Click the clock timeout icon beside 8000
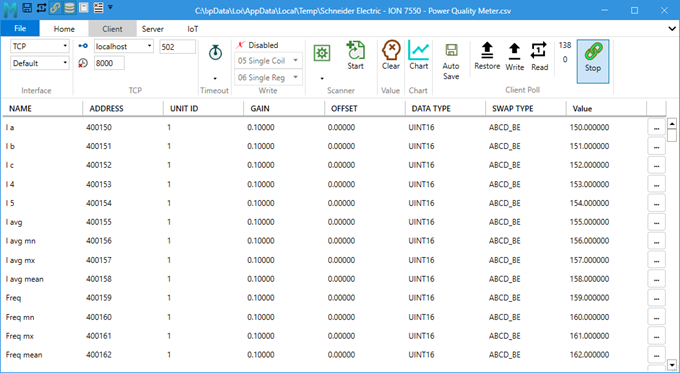 click(x=83, y=63)
